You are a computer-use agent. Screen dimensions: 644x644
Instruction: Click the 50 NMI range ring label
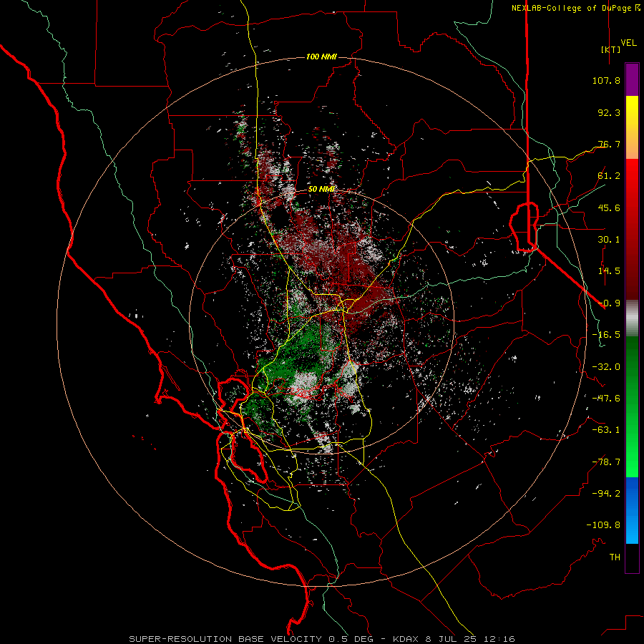321,190
